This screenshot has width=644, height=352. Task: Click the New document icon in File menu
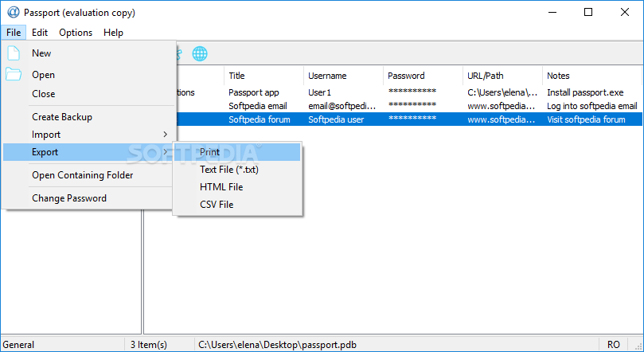tap(14, 53)
